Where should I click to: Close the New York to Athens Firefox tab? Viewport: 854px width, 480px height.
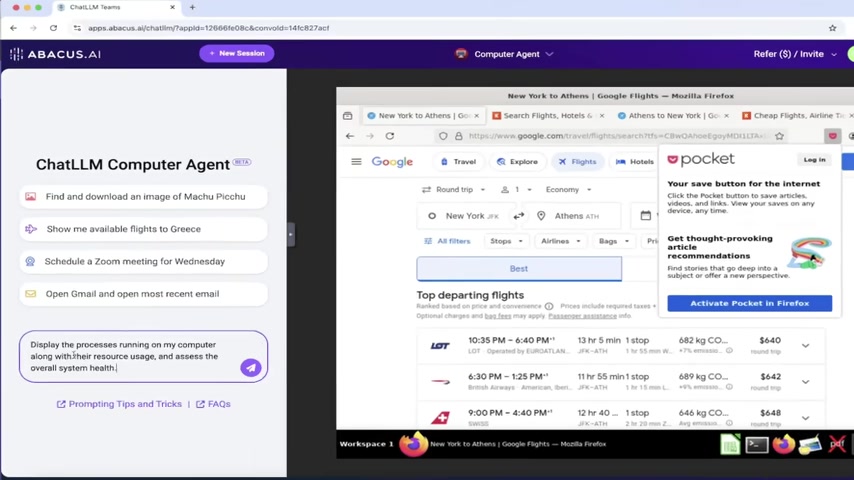pos(477,116)
